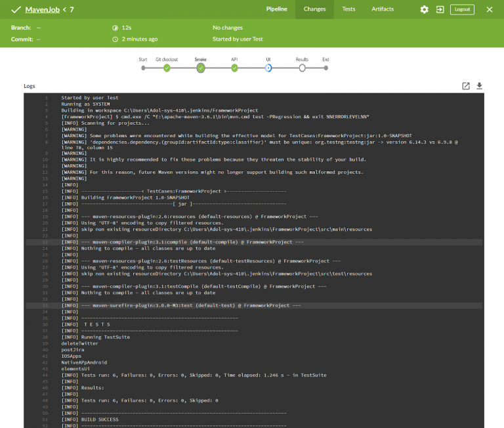Click highlighted maven-surefire-plugin test log line
The image size is (504, 428).
point(254,305)
